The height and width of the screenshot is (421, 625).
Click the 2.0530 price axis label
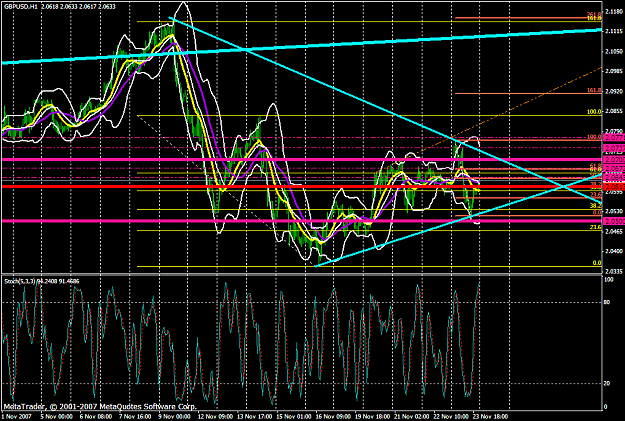coord(614,211)
